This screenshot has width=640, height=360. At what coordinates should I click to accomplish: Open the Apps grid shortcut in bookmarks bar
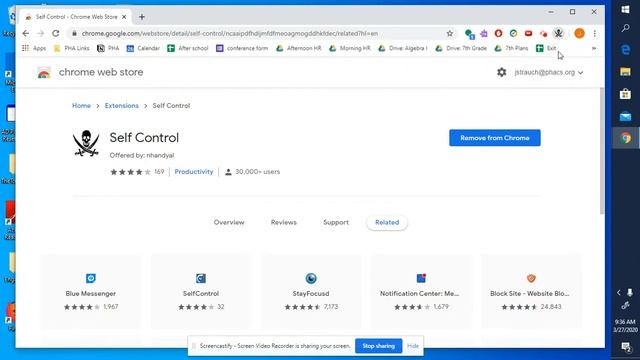(x=34, y=48)
